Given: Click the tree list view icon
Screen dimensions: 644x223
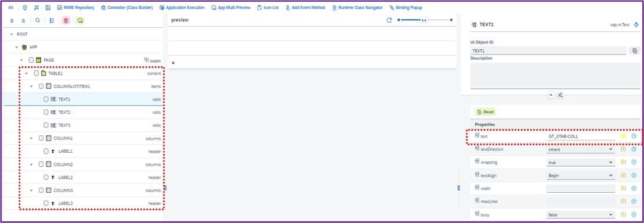Looking at the screenshot, I should coord(52,20).
